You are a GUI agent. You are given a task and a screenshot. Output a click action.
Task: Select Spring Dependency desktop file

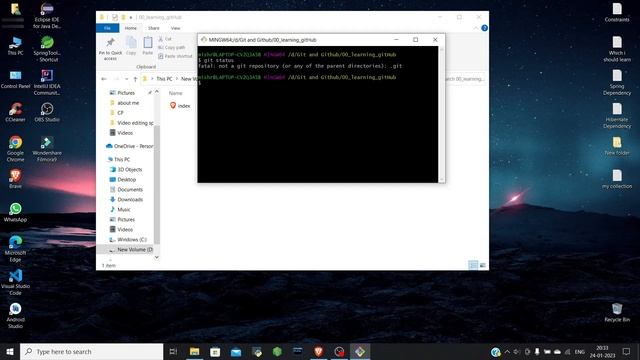point(617,82)
